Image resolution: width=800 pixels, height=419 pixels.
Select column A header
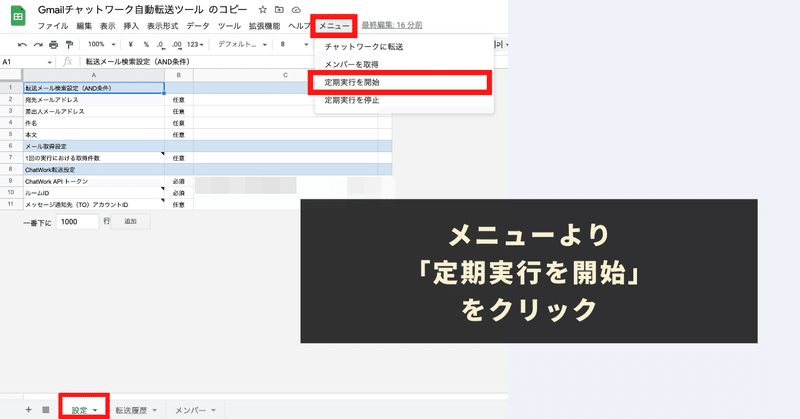(x=94, y=75)
